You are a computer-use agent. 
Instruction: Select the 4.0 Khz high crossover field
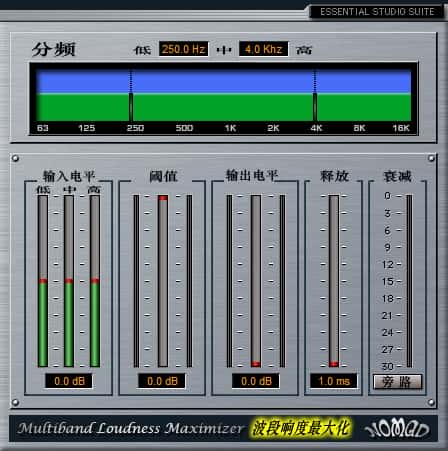(x=264, y=49)
